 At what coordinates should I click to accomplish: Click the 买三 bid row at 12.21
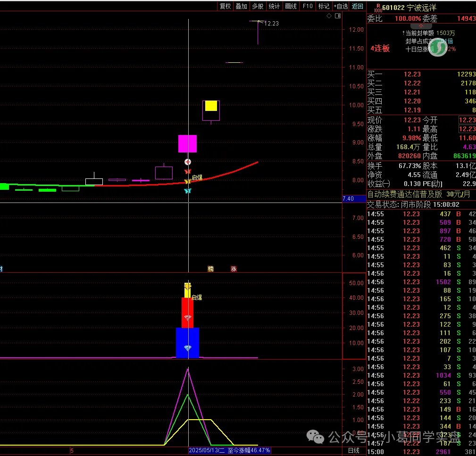pyautogui.click(x=421, y=92)
